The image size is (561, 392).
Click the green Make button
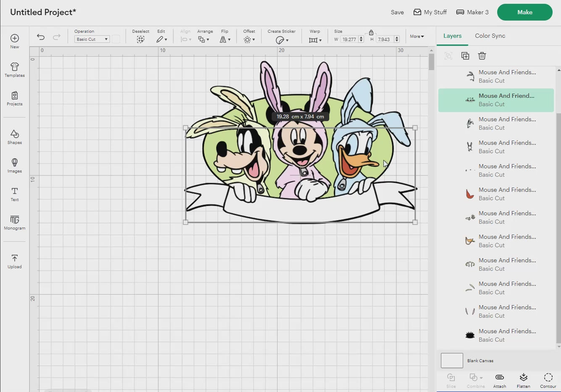(525, 12)
